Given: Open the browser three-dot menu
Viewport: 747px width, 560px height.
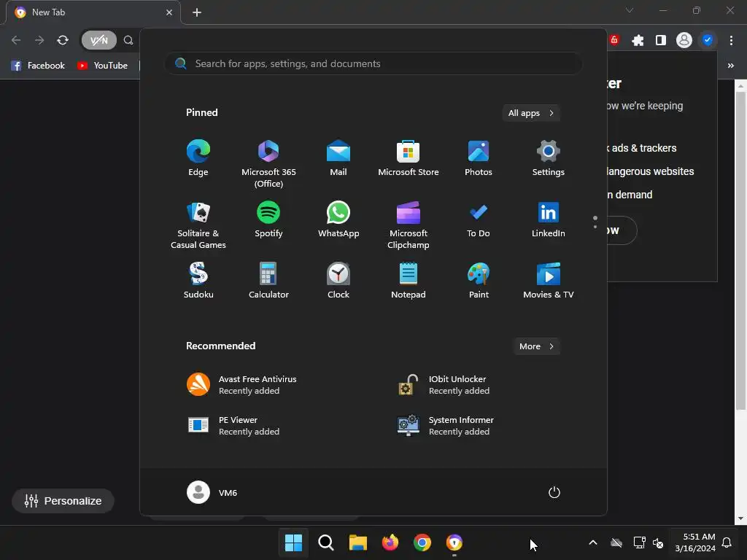Looking at the screenshot, I should click(x=731, y=41).
